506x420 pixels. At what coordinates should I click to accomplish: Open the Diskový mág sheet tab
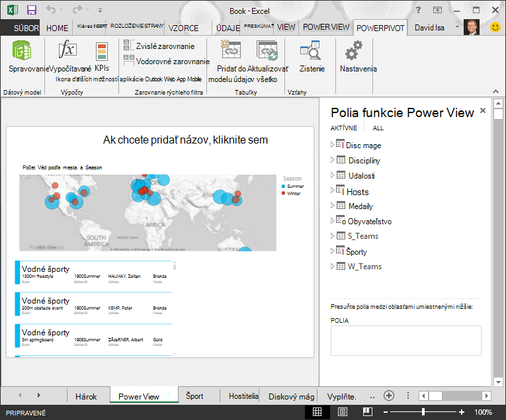point(291,396)
